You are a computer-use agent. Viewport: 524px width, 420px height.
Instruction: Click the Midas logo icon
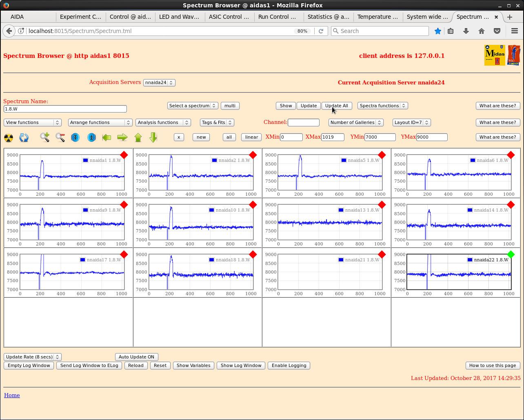pos(495,55)
